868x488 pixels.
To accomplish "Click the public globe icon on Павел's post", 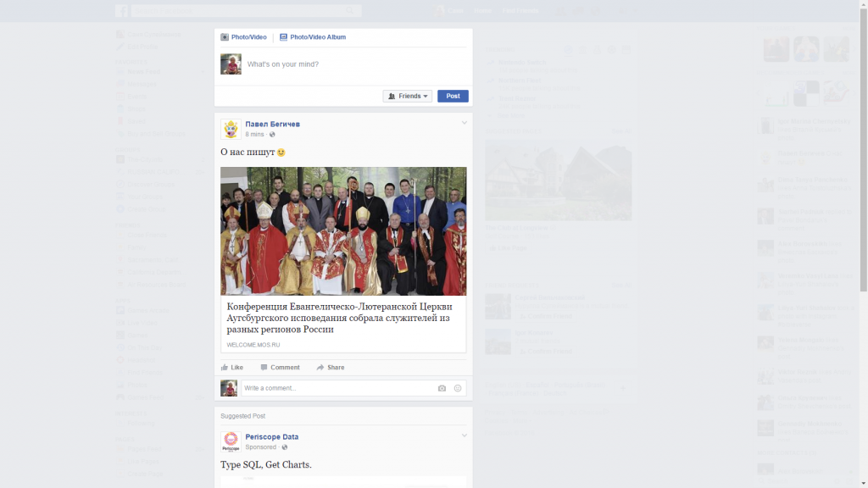I will [272, 135].
